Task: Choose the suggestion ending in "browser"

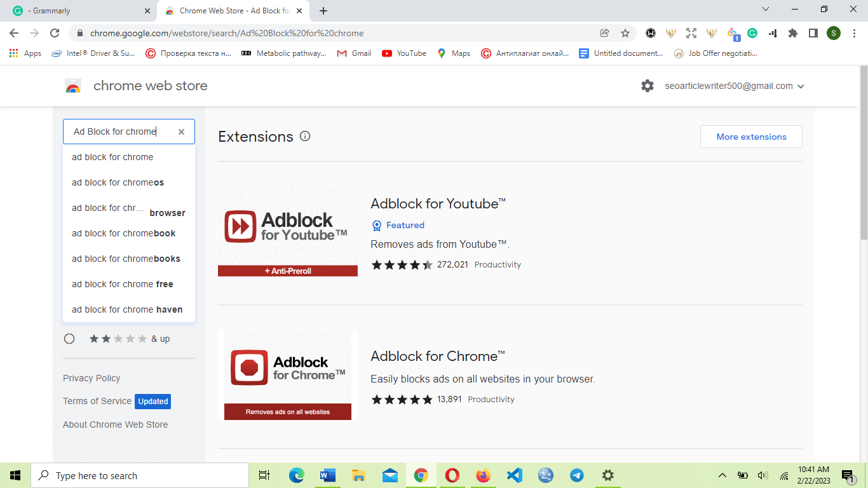Action: [x=129, y=208]
